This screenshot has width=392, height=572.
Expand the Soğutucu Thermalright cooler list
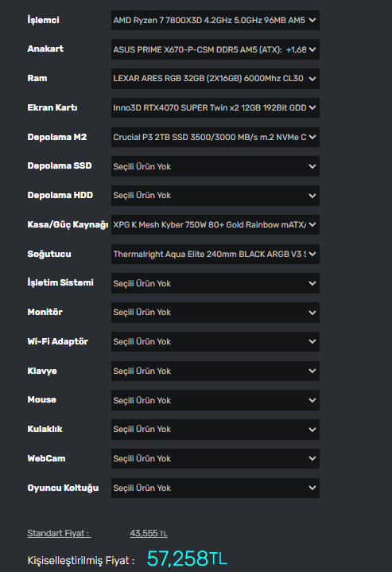215,254
